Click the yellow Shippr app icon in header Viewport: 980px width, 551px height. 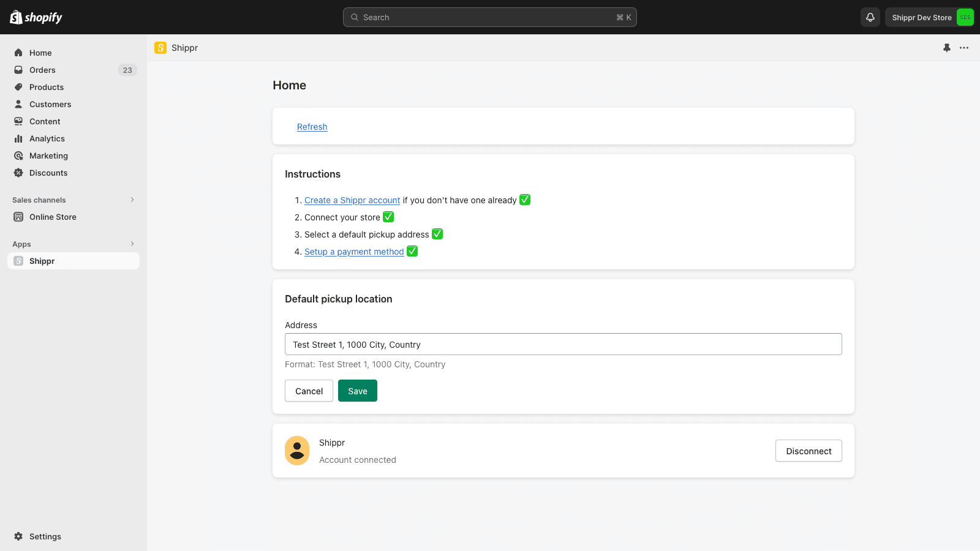tap(160, 48)
